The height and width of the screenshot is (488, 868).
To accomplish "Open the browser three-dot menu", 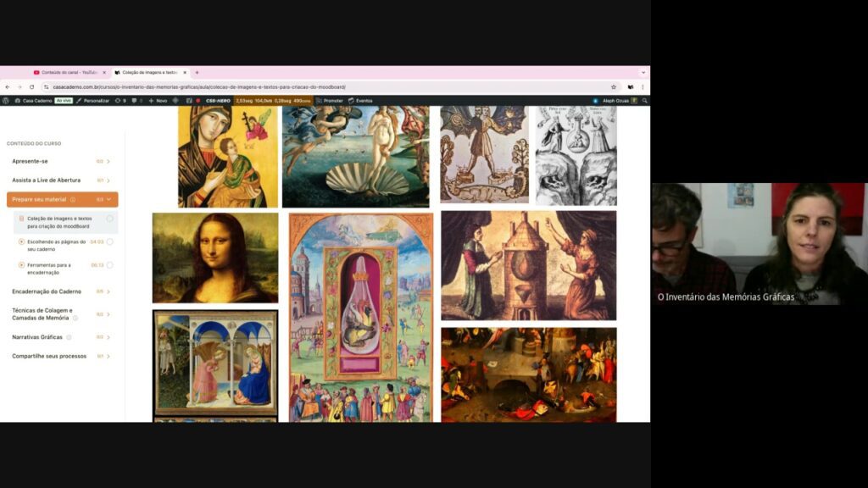I will [x=643, y=86].
